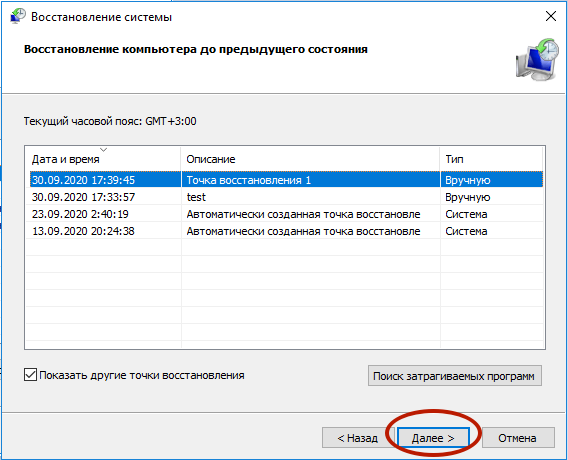Click Вручную type in the test row

click(468, 197)
